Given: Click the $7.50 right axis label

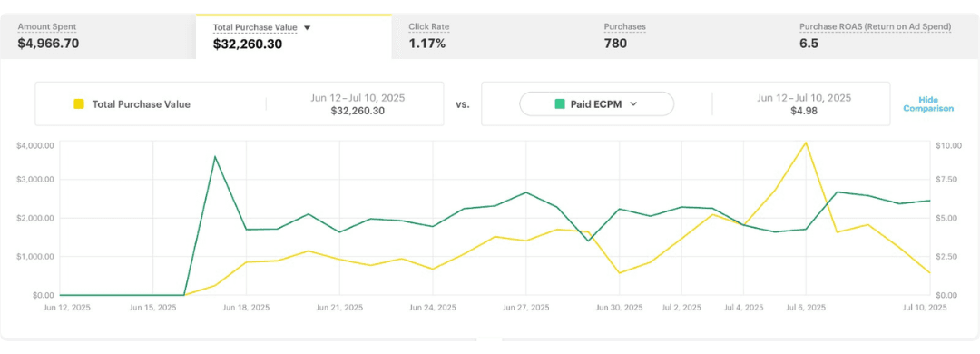Looking at the screenshot, I should [x=946, y=180].
